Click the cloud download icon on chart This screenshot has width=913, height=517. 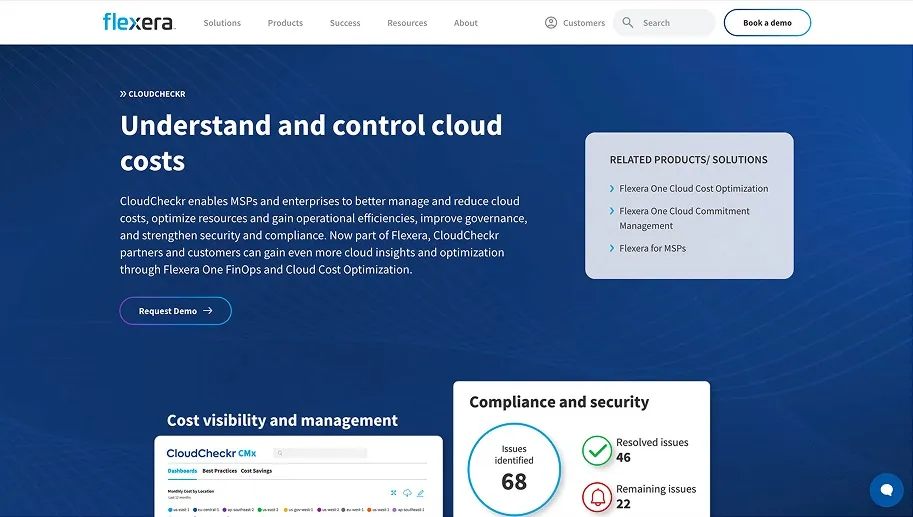[x=407, y=493]
